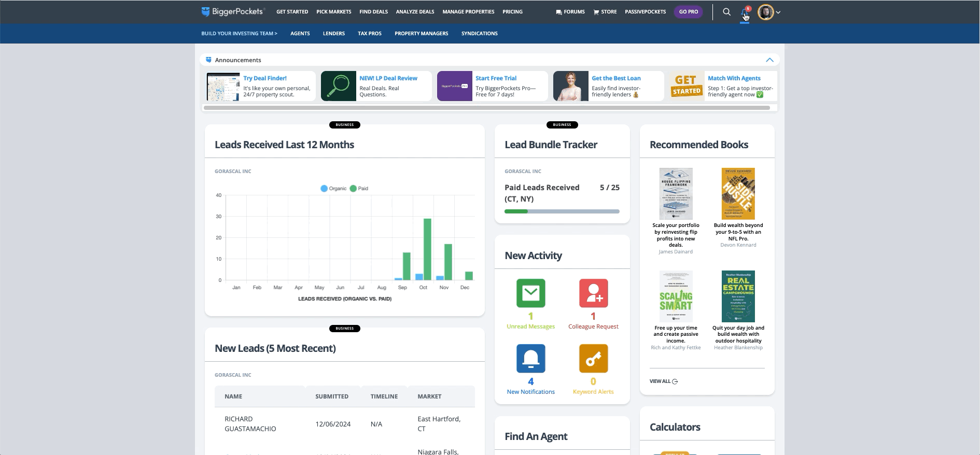Expand Build Your Investing Team menu
This screenshot has width=980, height=455.
239,34
